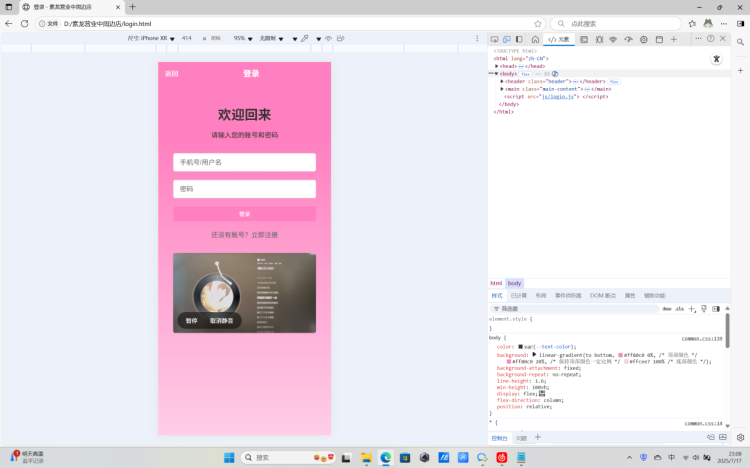Switch to the 属性 (Properties) tab
This screenshot has width=750, height=468.
pyautogui.click(x=630, y=296)
